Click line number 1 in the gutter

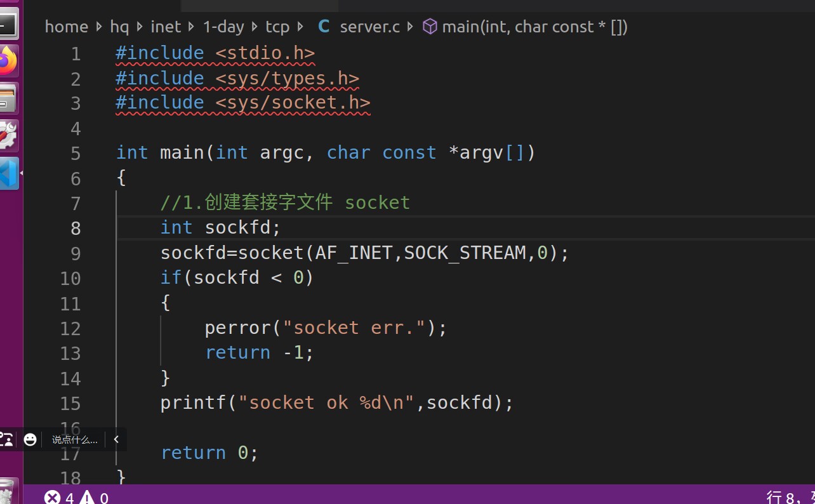click(76, 54)
